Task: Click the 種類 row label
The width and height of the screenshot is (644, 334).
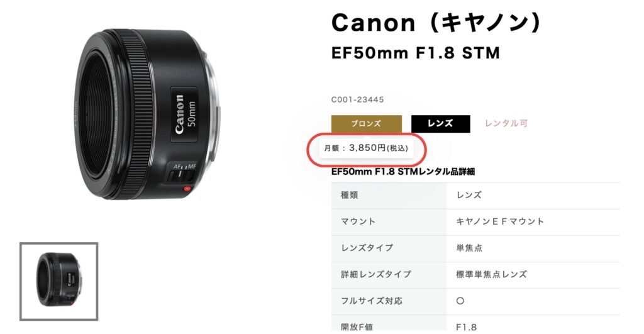Action: click(x=389, y=195)
